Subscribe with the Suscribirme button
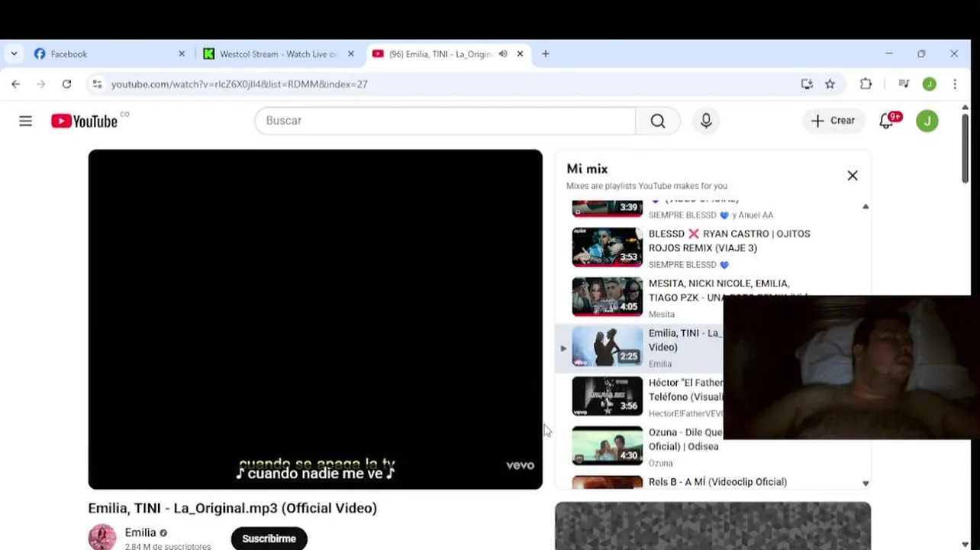980x550 pixels. [269, 539]
